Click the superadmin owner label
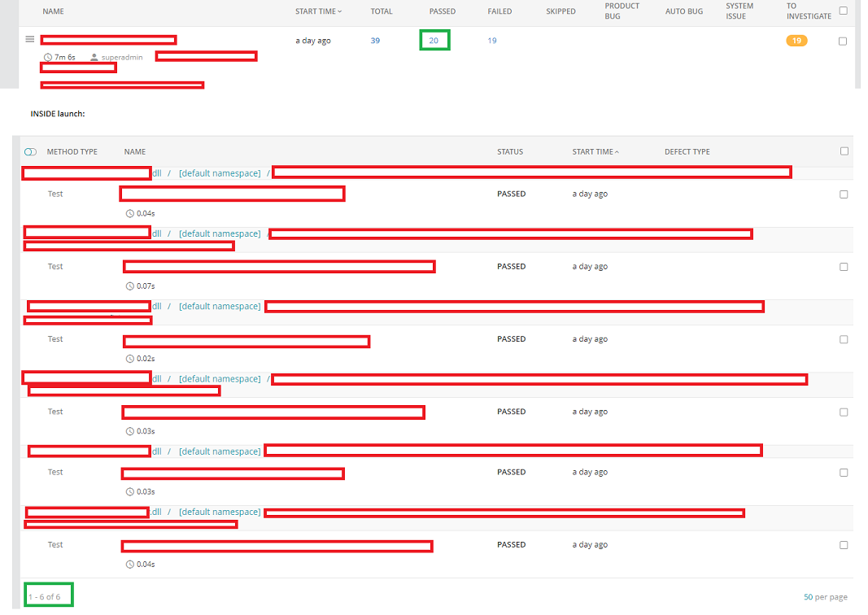Image resolution: width=868 pixels, height=615 pixels. [x=122, y=57]
